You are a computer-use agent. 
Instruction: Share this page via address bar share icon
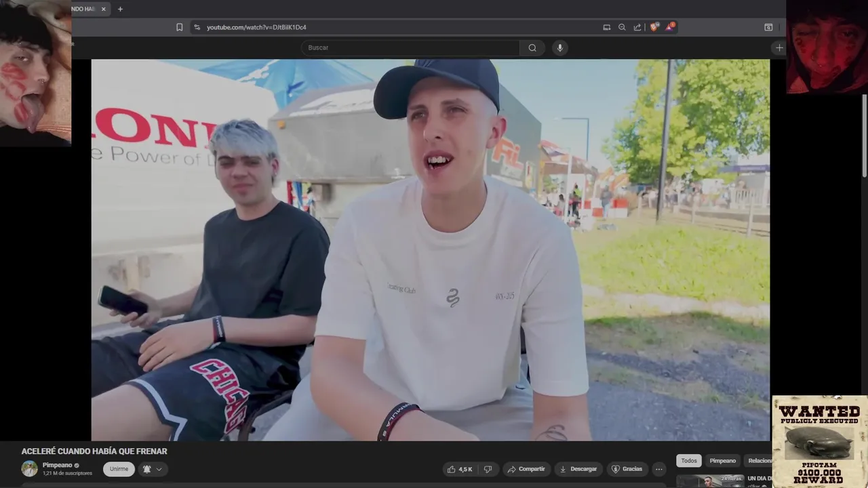click(x=637, y=27)
